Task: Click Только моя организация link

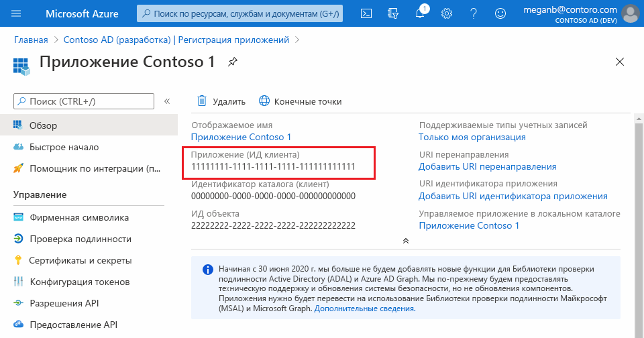Action: point(472,137)
